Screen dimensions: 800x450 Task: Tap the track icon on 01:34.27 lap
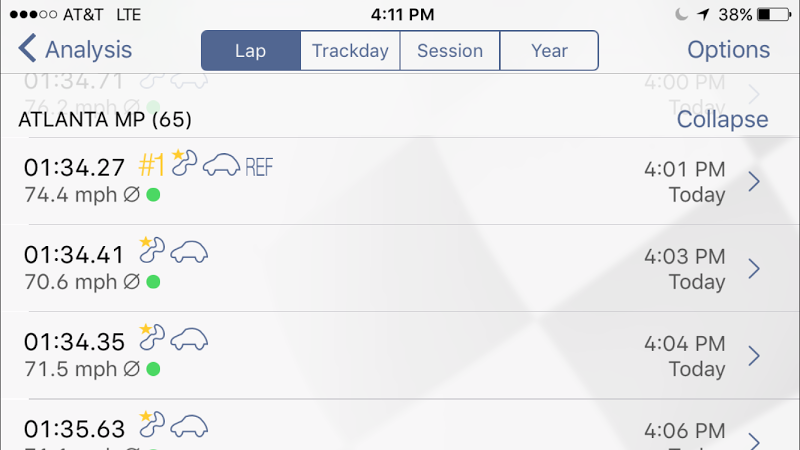185,164
